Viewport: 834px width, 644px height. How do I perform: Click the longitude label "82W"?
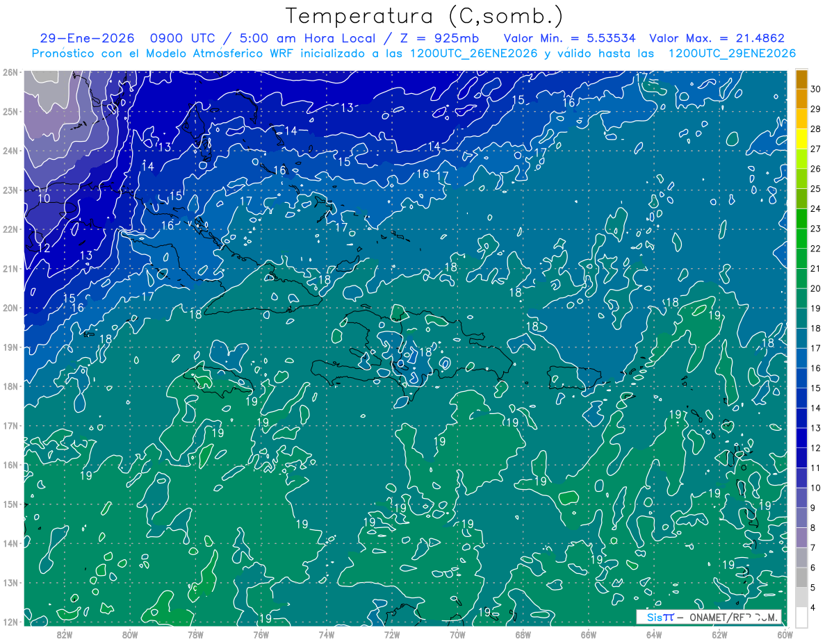pos(64,634)
